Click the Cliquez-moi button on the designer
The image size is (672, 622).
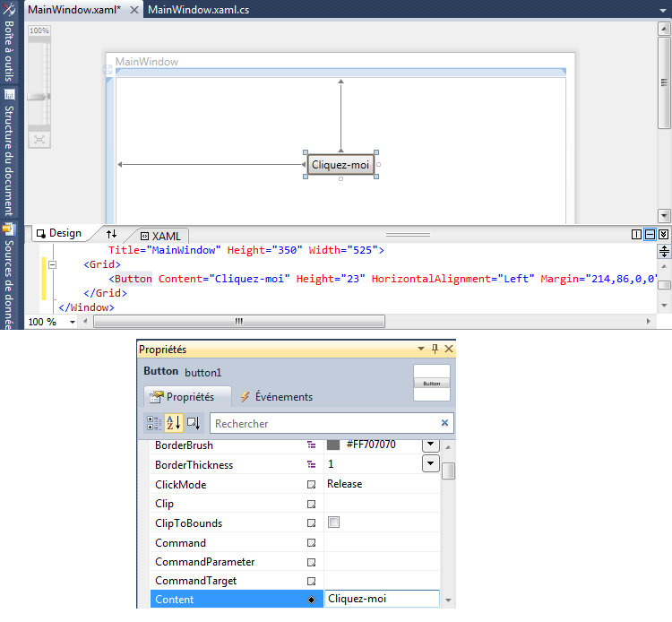tap(340, 165)
